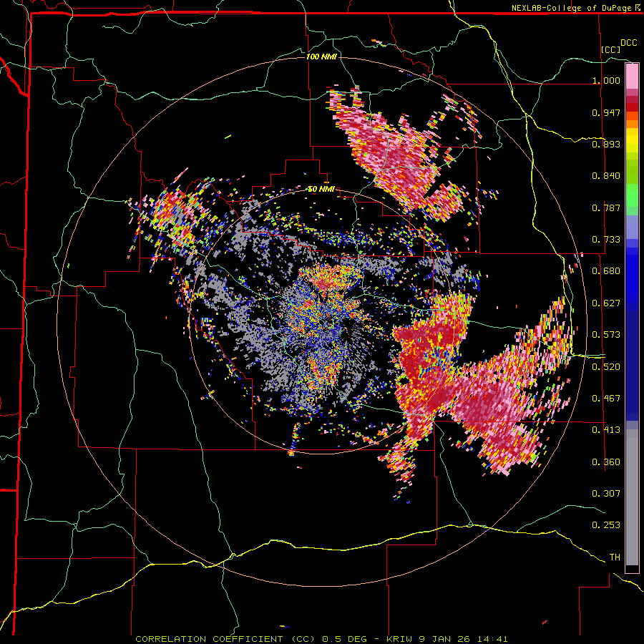Click the Correlation Coefficient KRIW caption

pos(321,639)
